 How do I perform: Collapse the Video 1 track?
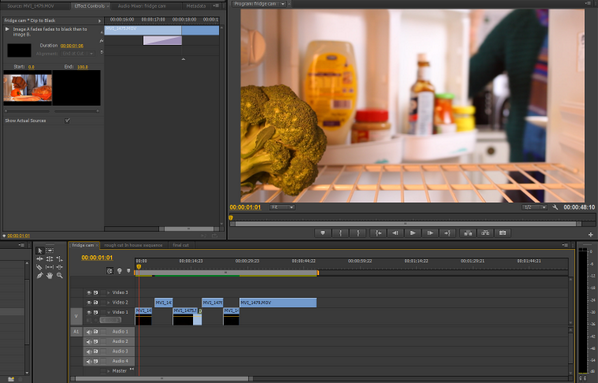pyautogui.click(x=108, y=312)
